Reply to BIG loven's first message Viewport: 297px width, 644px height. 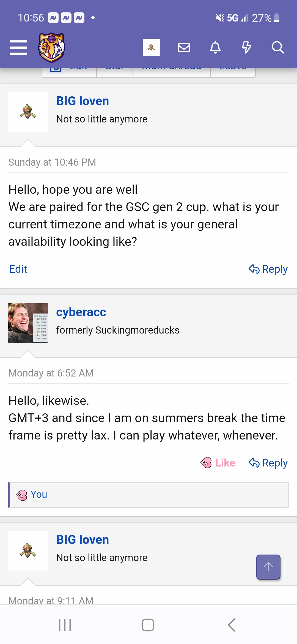tap(268, 269)
